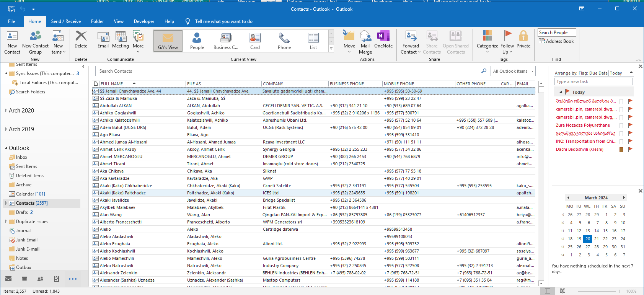The image size is (644, 295).
Task: Switch to Mail module
Action: (x=8, y=279)
